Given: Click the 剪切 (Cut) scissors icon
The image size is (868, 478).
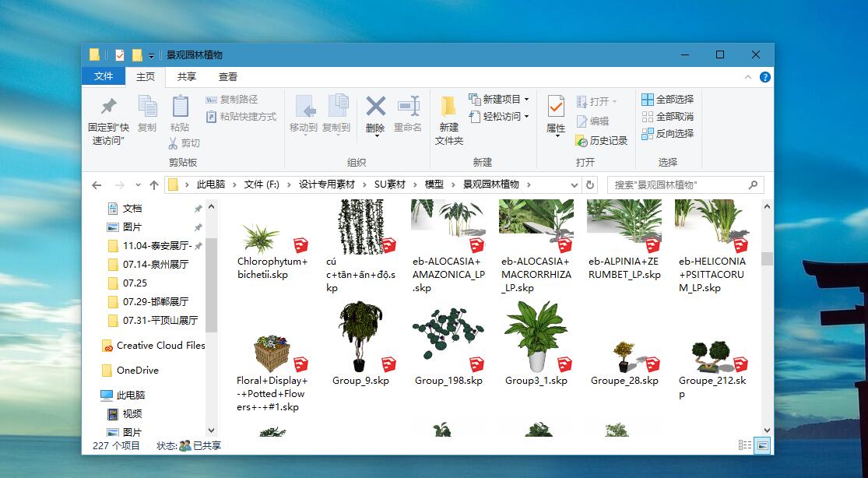Looking at the screenshot, I should (174, 143).
